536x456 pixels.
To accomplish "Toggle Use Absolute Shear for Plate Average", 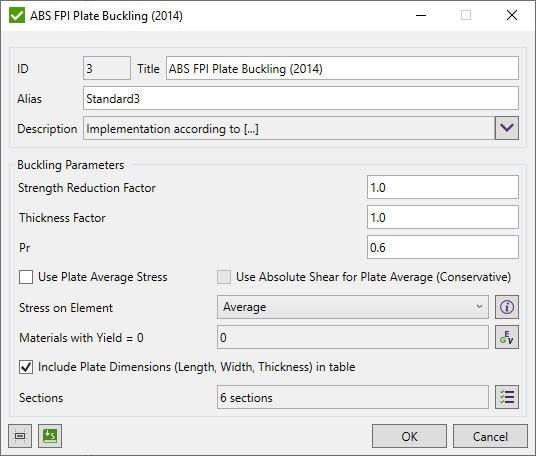I will coord(224,277).
